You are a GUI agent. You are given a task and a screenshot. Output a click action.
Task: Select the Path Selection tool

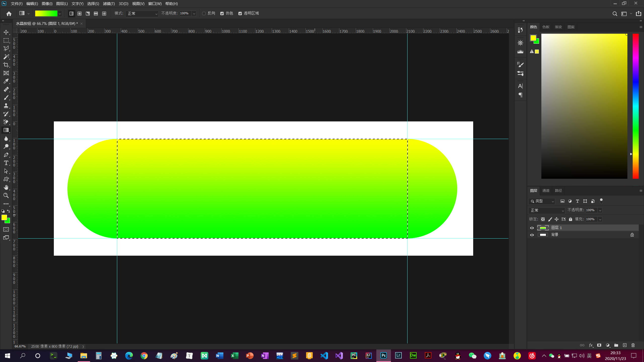tap(6, 171)
